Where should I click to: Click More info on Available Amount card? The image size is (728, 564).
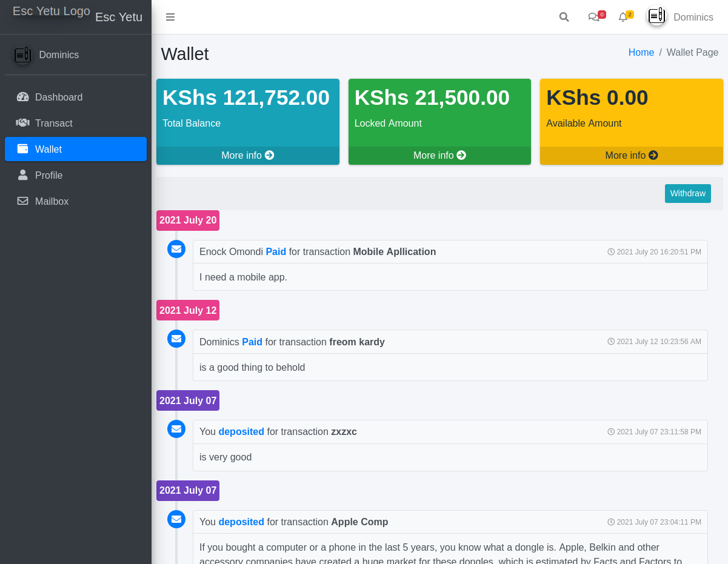(631, 155)
